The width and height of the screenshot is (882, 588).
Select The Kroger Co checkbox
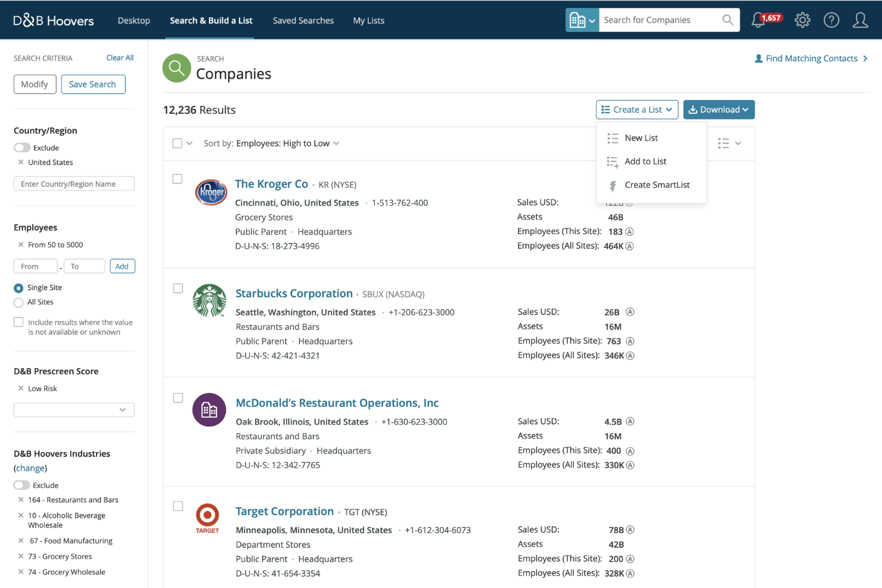[x=177, y=179]
